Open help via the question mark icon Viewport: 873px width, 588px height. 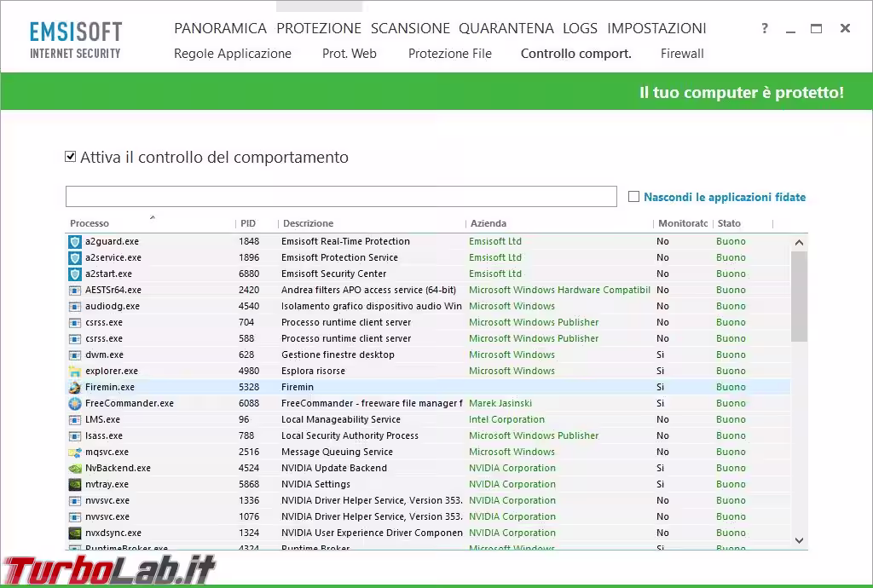[765, 28]
